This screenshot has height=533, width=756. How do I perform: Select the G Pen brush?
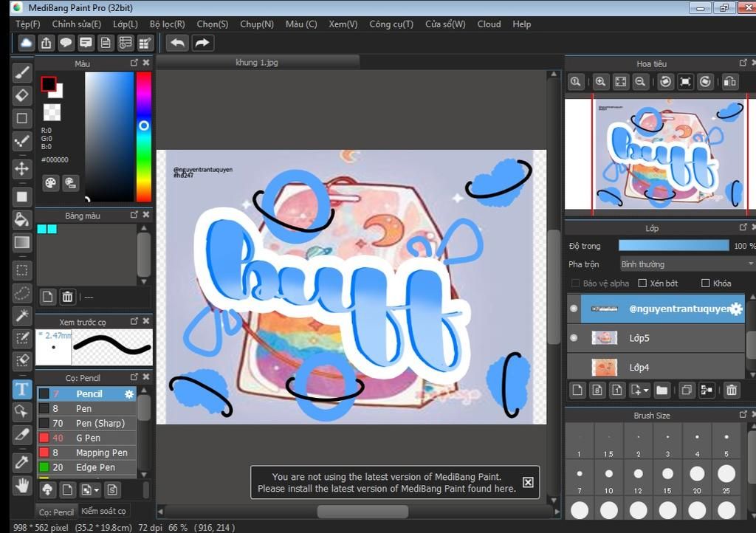click(87, 438)
